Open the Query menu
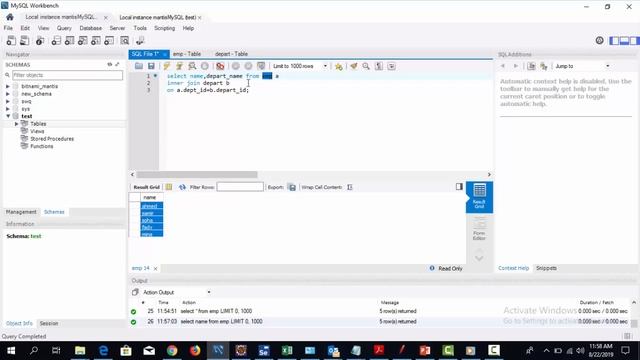 click(64, 28)
